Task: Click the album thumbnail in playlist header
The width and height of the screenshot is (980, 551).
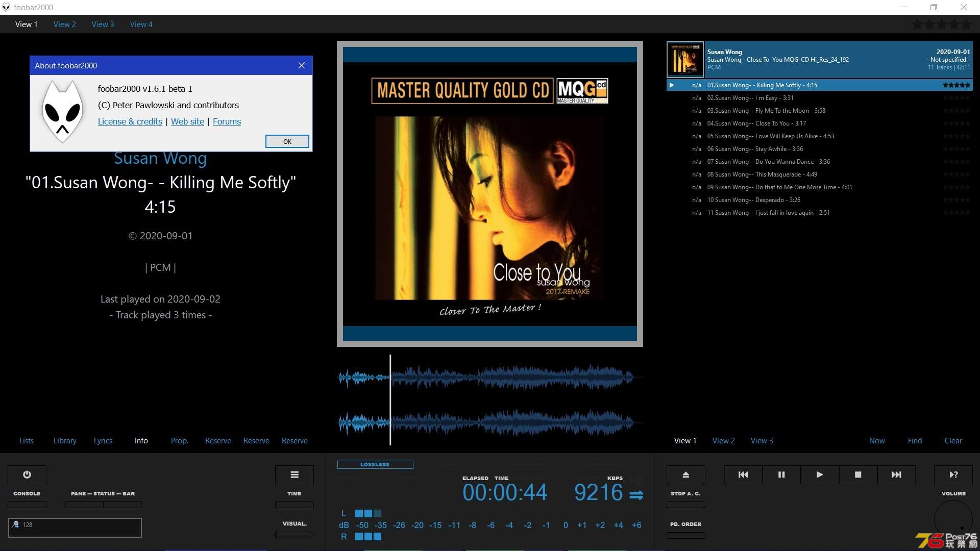Action: [x=685, y=60]
